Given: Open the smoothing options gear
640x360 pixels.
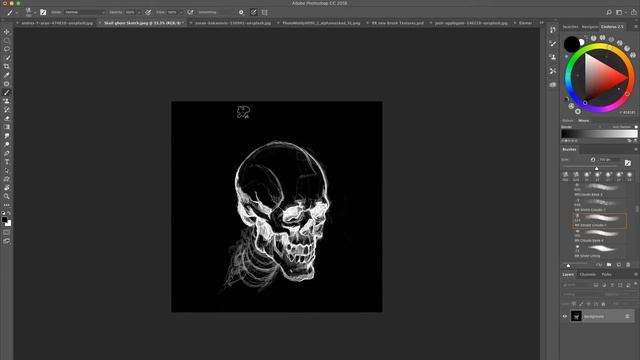Looking at the screenshot, I should (x=241, y=12).
